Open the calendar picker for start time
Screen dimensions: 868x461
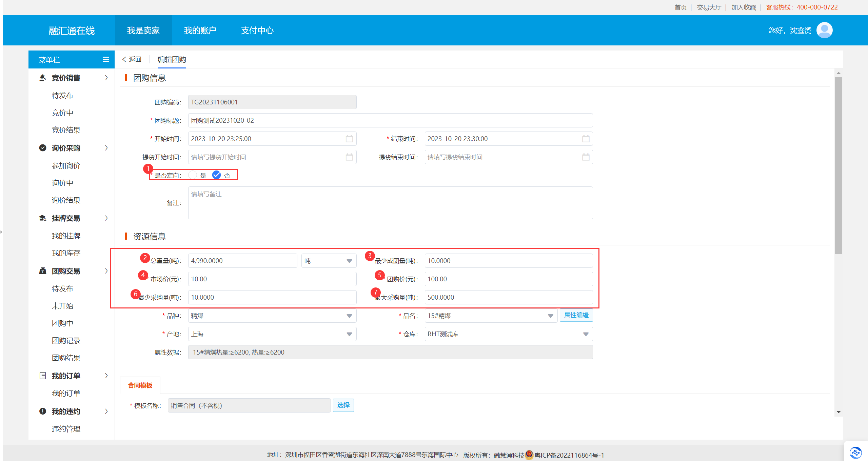coord(349,139)
